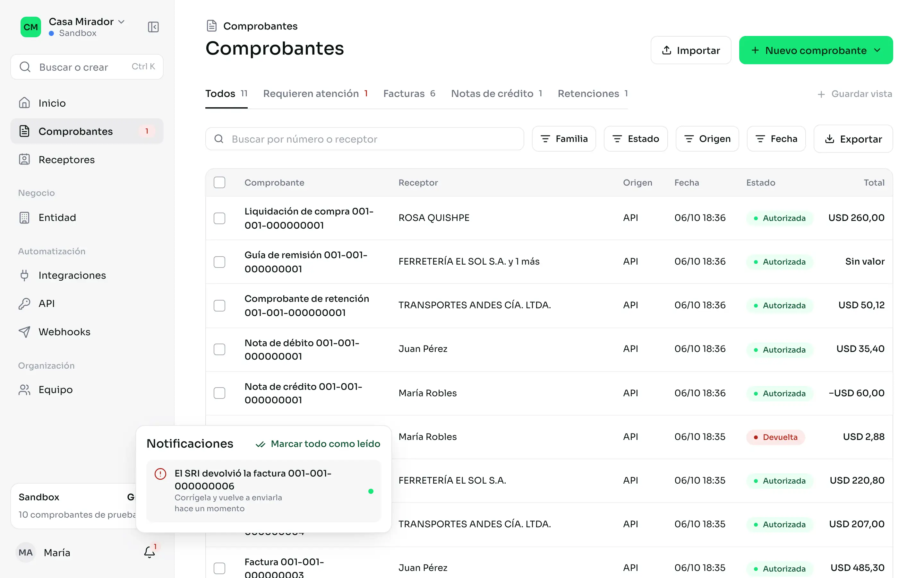Switch to the Facturas tab

click(409, 94)
